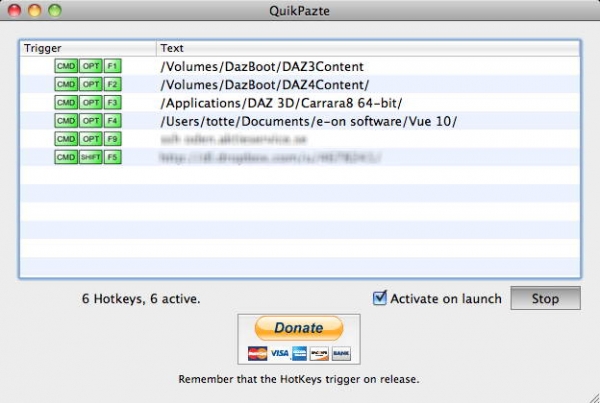The image size is (600, 403).
Task: Select the blurred text in the F9 row
Action: coord(234,139)
